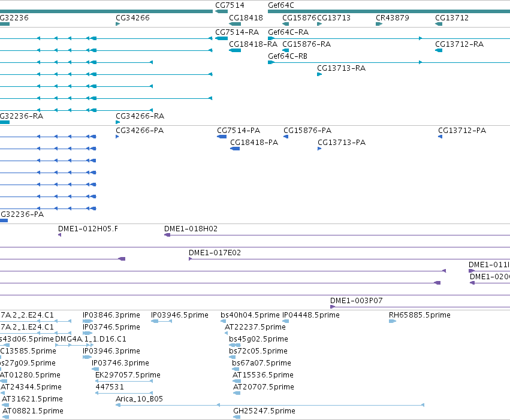Open the CG34266 gene label
Viewport: 510px width, 420px height.
[x=132, y=17]
